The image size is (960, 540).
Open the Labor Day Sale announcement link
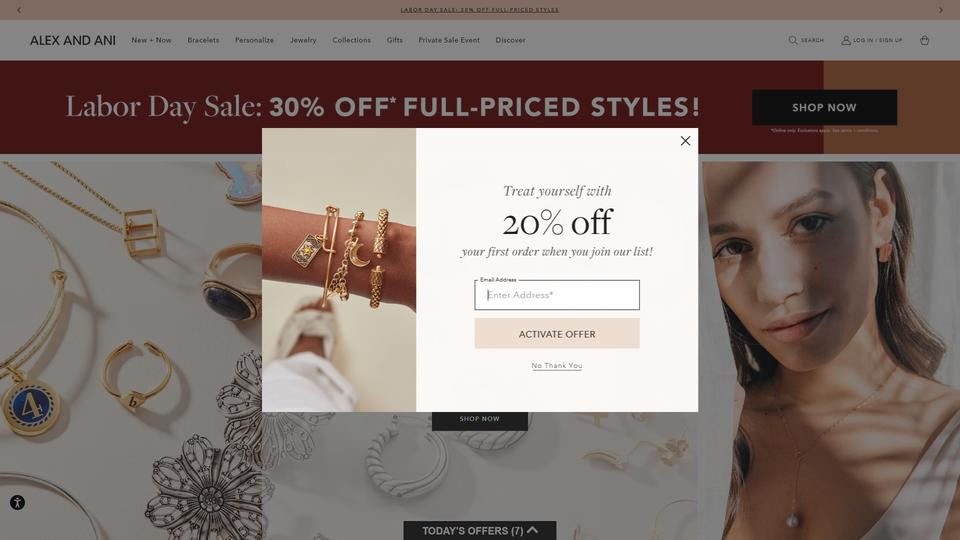pos(479,10)
